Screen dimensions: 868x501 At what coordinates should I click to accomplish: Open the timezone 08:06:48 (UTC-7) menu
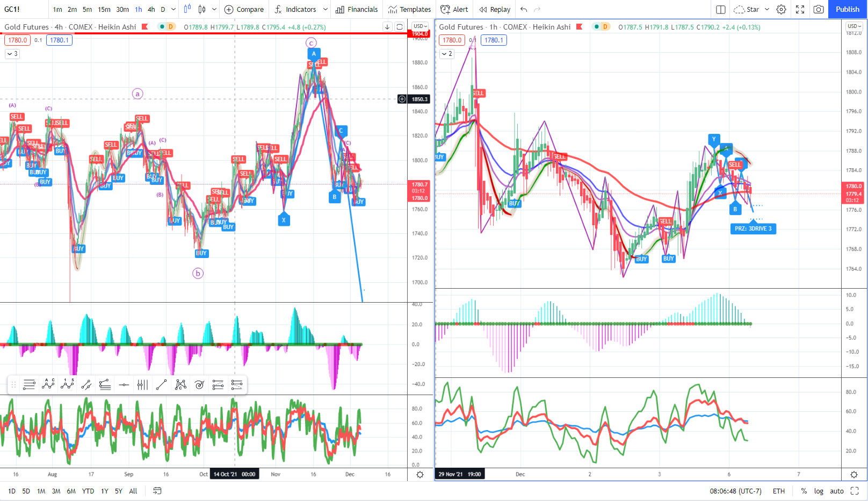735,491
